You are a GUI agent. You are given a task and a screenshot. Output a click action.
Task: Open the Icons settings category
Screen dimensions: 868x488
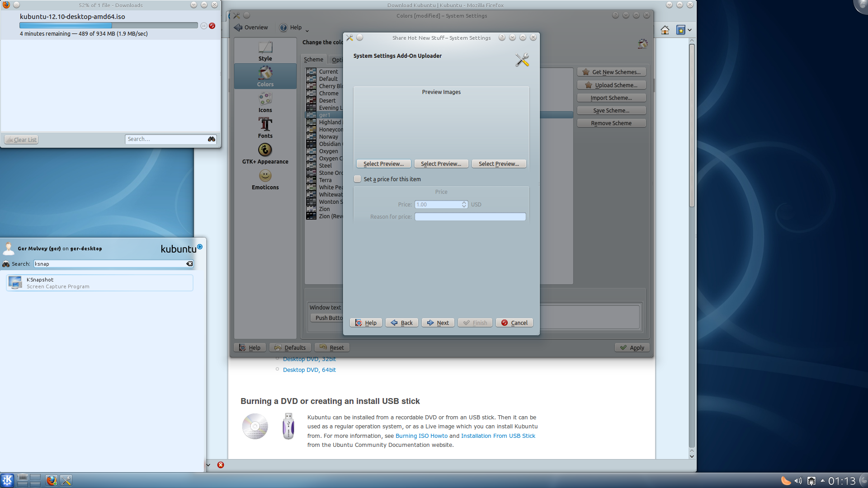265,102
